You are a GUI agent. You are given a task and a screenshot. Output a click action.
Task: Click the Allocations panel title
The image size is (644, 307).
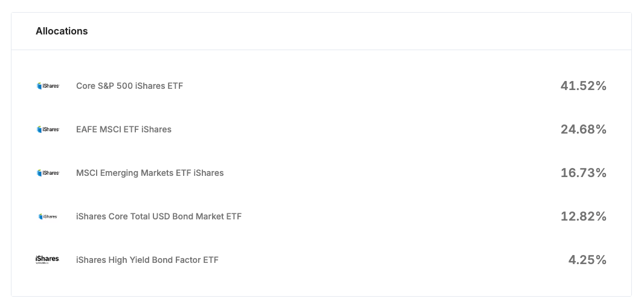62,31
